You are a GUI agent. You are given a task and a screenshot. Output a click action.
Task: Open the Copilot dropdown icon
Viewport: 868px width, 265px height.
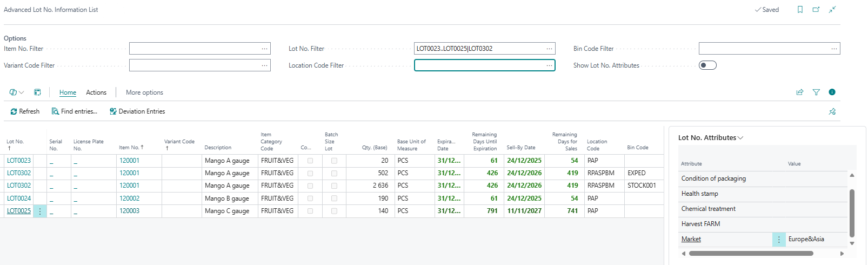(16, 92)
